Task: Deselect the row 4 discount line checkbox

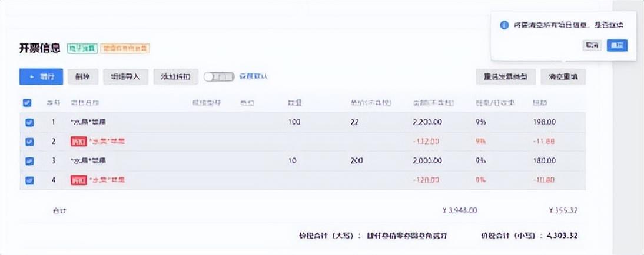Action: pyautogui.click(x=29, y=180)
